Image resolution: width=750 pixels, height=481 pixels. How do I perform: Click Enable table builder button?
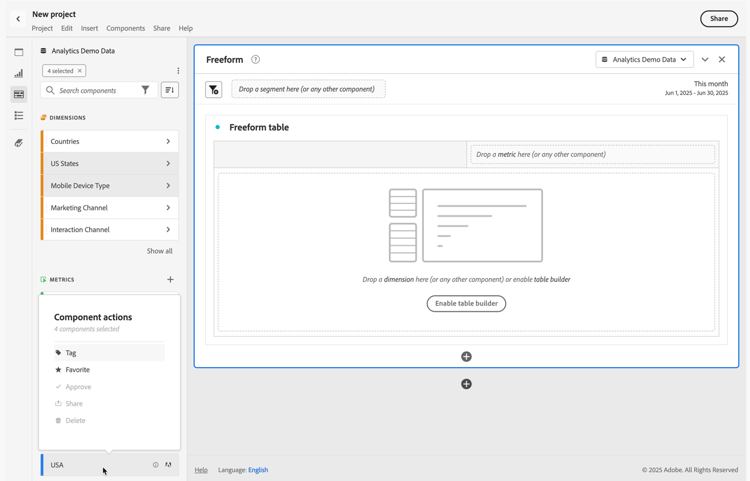(466, 304)
